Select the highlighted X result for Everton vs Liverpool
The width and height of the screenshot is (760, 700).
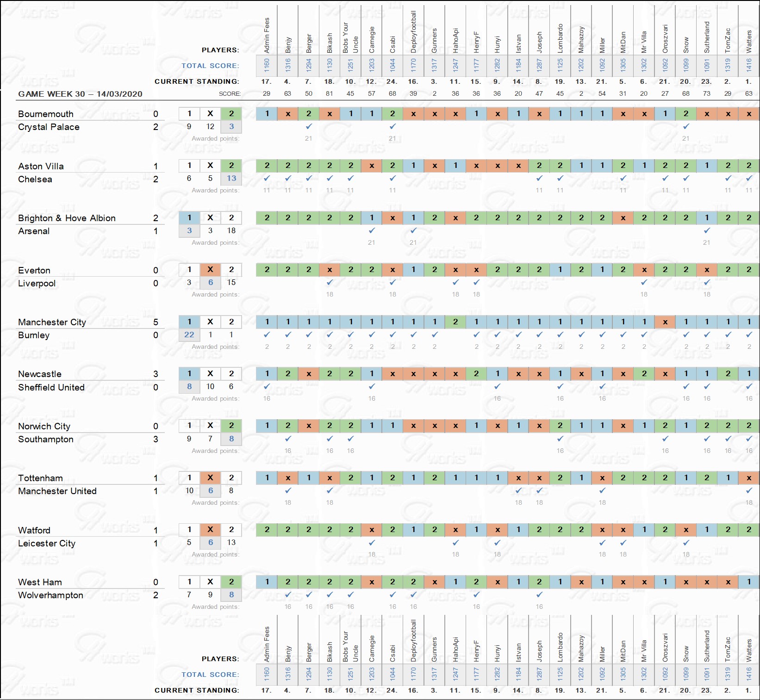(x=210, y=270)
